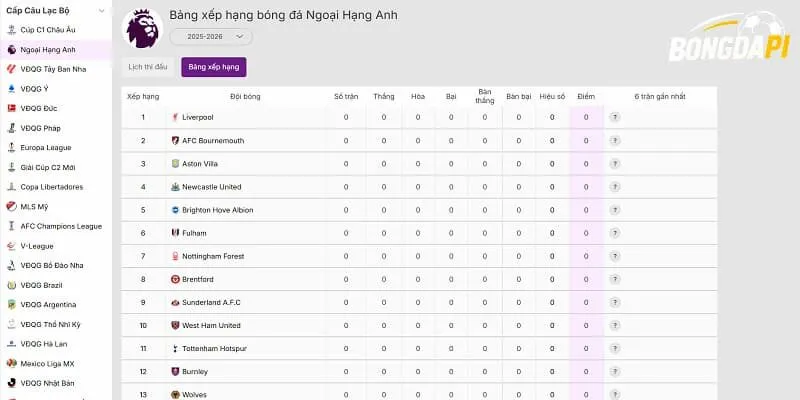Click the Aston Villa team name link
The height and width of the screenshot is (400, 800).
click(200, 164)
